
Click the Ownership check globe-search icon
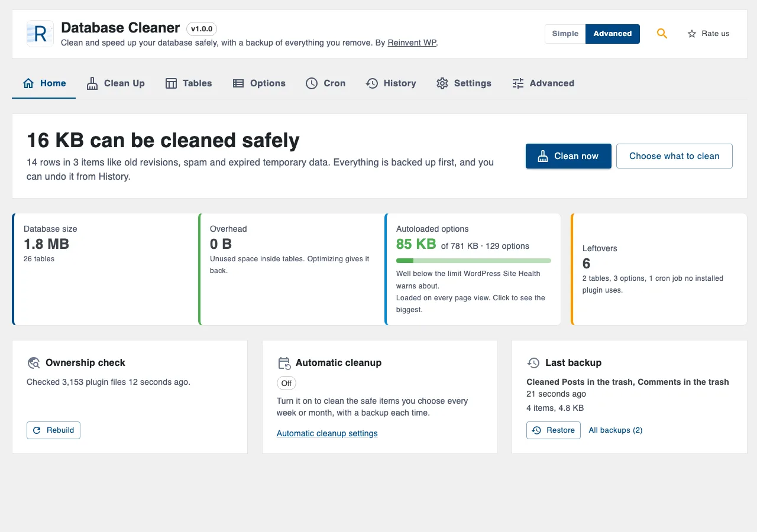pos(33,363)
